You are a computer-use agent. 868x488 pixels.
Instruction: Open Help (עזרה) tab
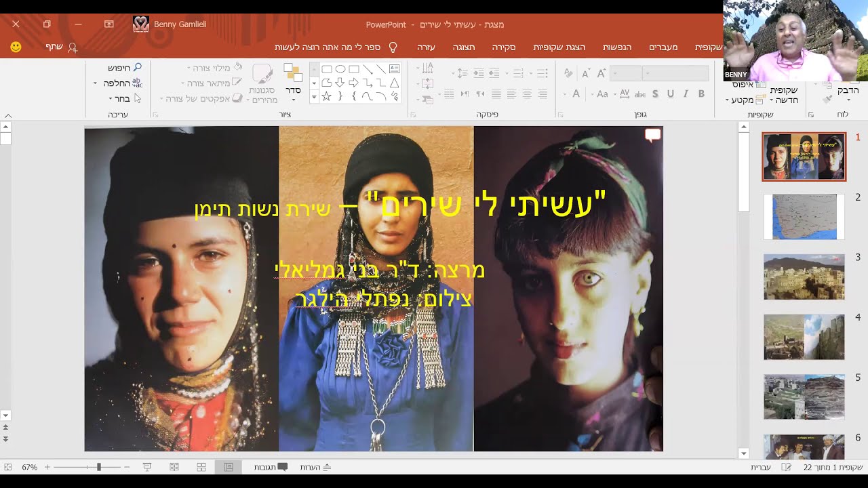pos(426,47)
